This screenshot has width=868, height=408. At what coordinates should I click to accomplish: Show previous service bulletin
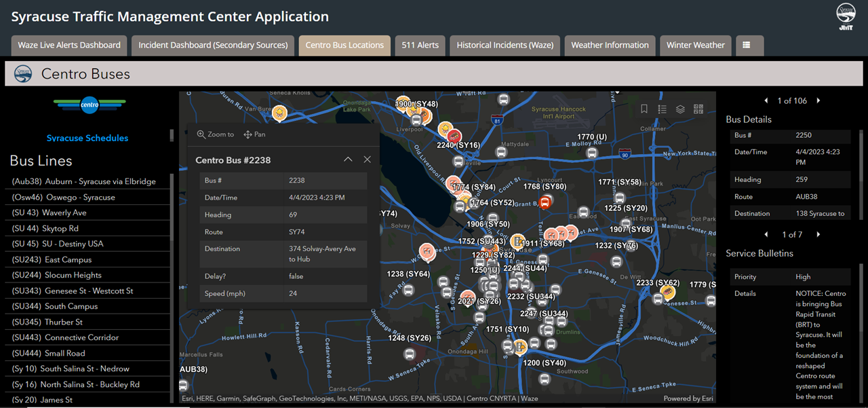pos(766,234)
